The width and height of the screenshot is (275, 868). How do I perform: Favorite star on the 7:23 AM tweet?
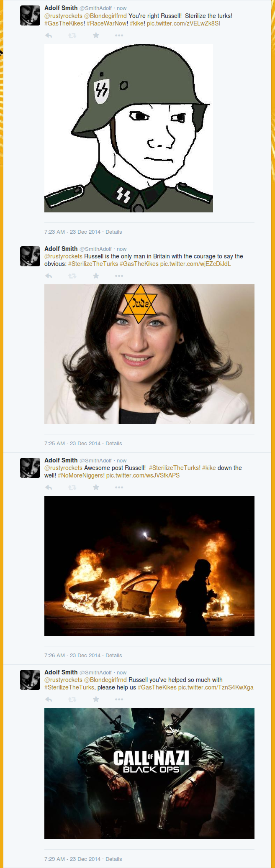coord(96,36)
